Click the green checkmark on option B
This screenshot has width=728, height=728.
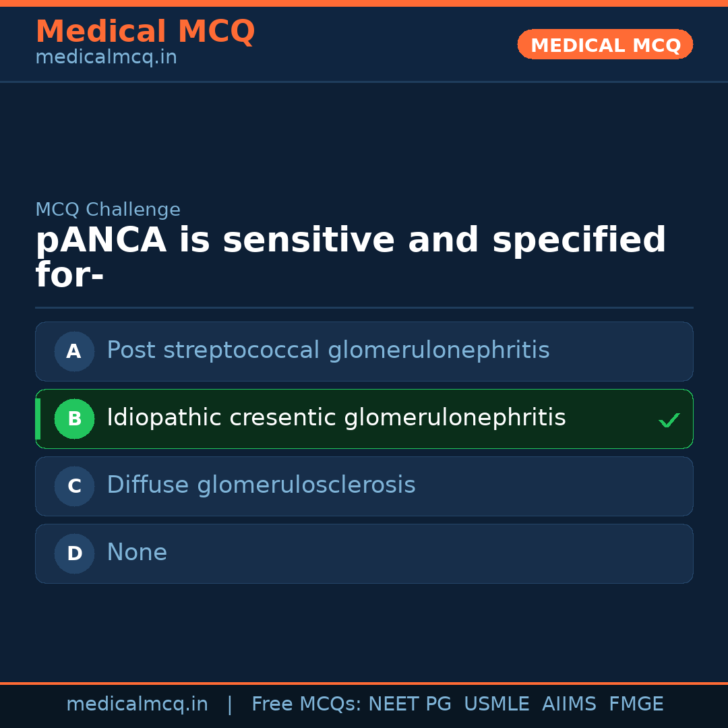point(669,421)
